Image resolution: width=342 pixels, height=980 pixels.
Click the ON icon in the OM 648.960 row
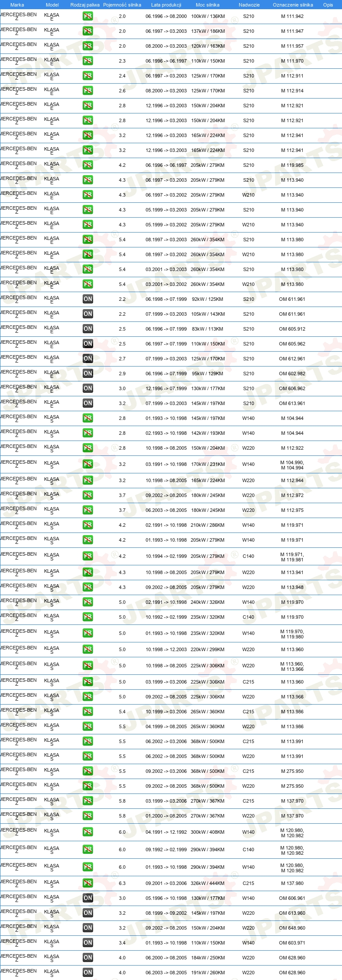88,928
